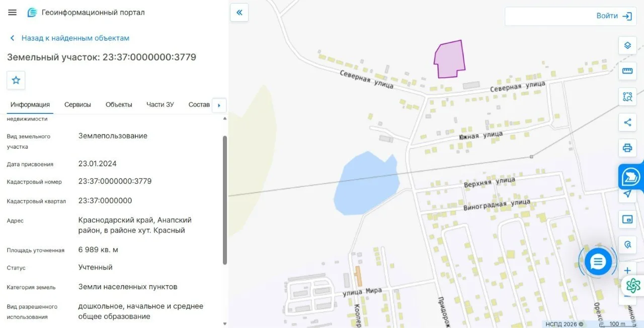Click the Geoinformation portal logo

pos(32,13)
